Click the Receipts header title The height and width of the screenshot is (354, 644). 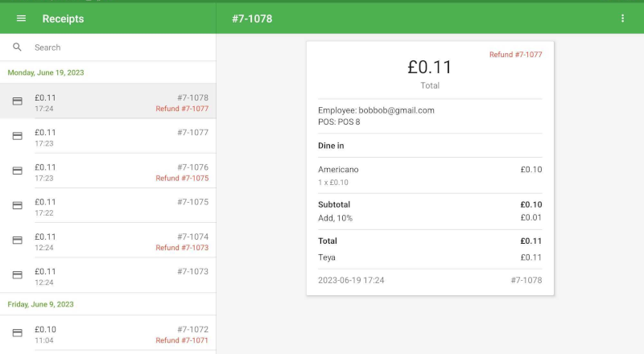click(63, 19)
